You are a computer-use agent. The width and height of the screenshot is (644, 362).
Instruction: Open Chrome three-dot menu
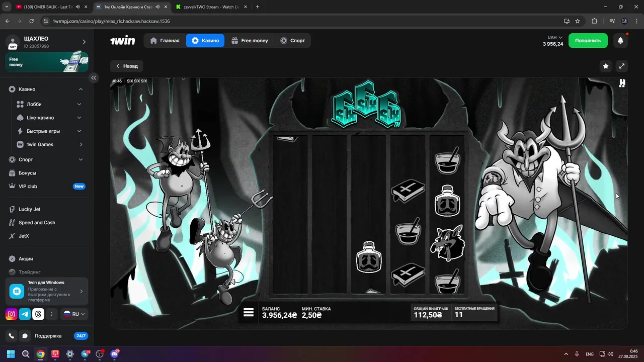tap(636, 21)
